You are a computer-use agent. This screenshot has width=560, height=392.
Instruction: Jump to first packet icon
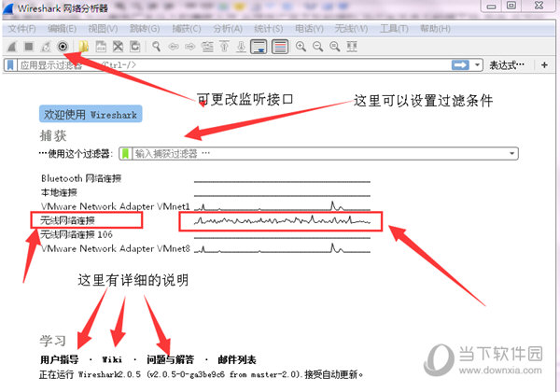tap(224, 47)
